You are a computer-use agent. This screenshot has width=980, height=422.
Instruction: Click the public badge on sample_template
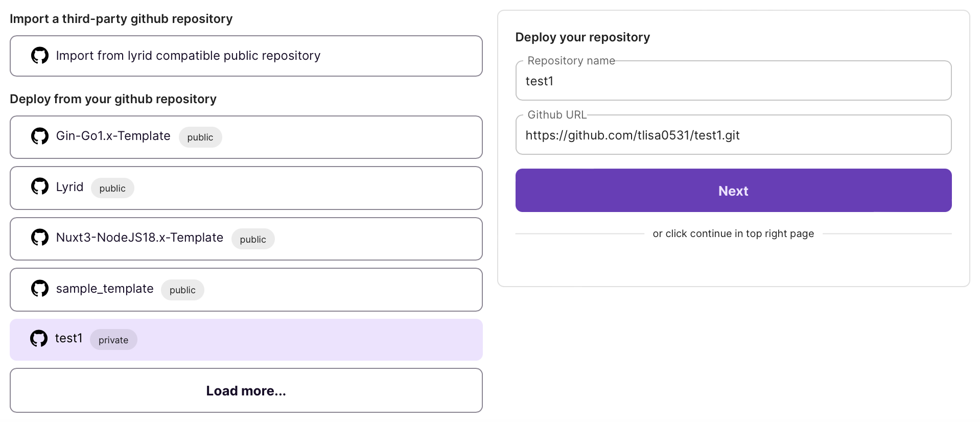tap(182, 290)
